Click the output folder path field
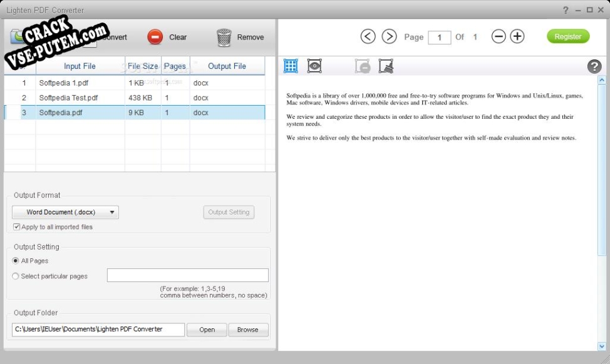Image resolution: width=610 pixels, height=364 pixels. 98,330
